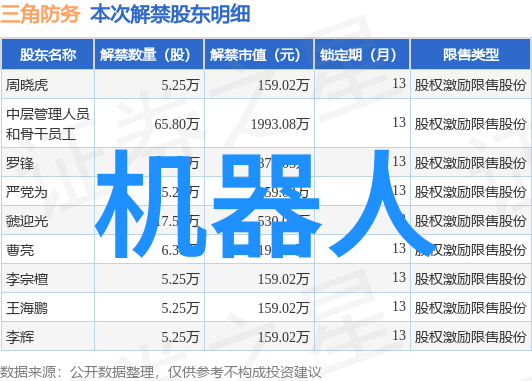
Task: Click 159.02万 value in 周晓虎 row
Action: [283, 85]
